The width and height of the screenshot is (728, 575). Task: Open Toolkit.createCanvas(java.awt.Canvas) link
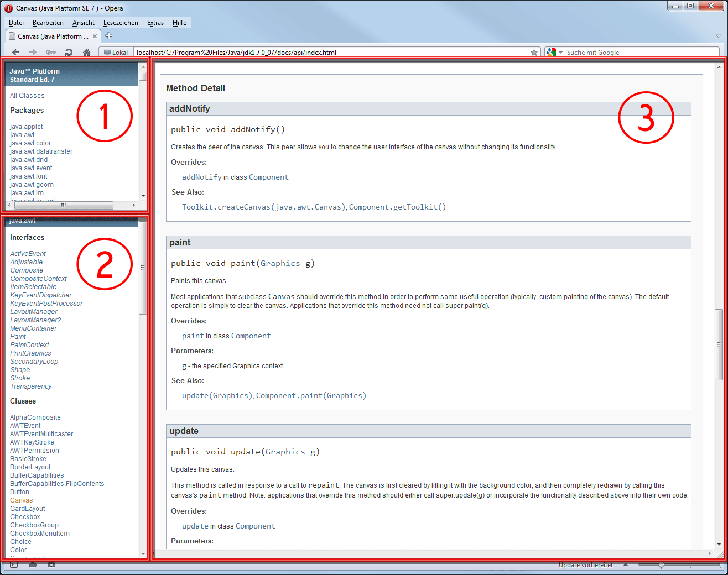(x=264, y=207)
